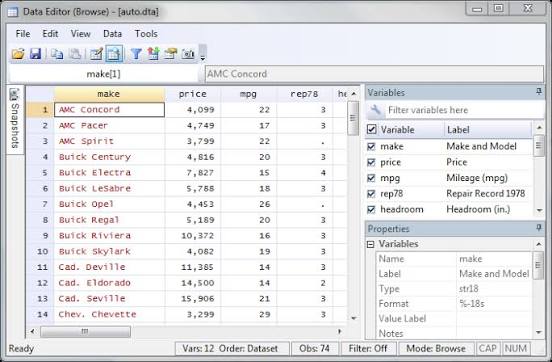
Task: Click the Filter variables here field
Action: pos(464,110)
